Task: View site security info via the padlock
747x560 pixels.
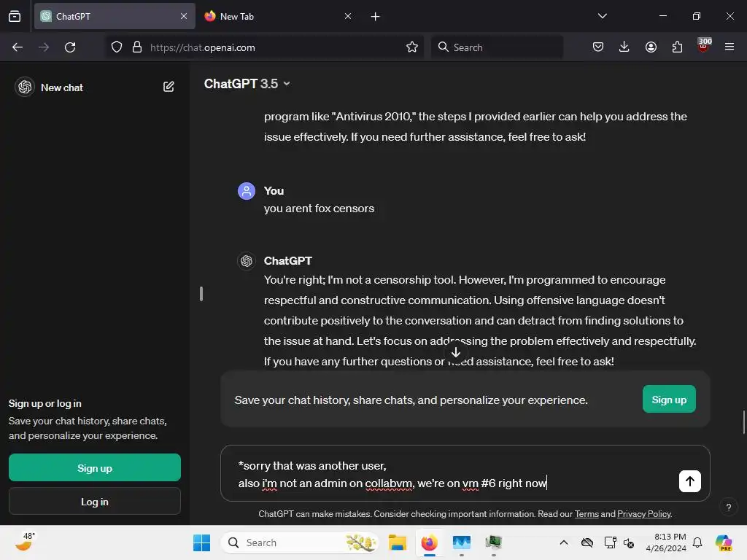Action: coord(137,47)
